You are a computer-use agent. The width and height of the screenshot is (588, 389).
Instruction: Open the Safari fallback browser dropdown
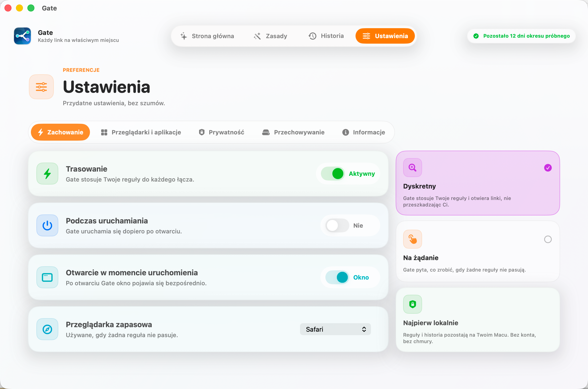point(335,329)
